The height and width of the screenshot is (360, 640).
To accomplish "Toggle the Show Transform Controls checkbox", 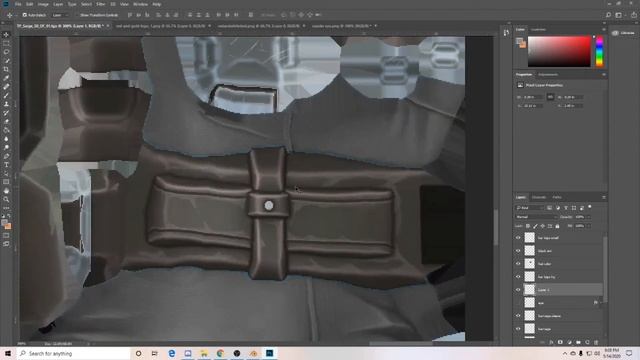I will coord(77,15).
